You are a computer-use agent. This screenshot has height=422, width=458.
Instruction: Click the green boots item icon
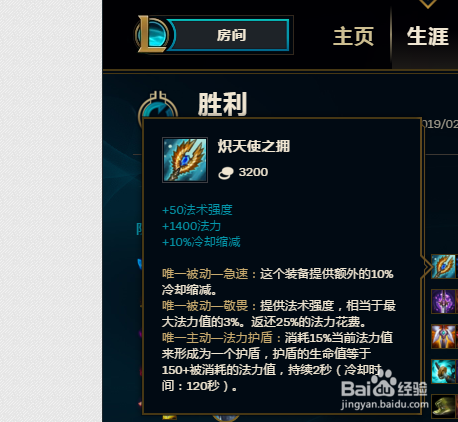[x=444, y=406]
